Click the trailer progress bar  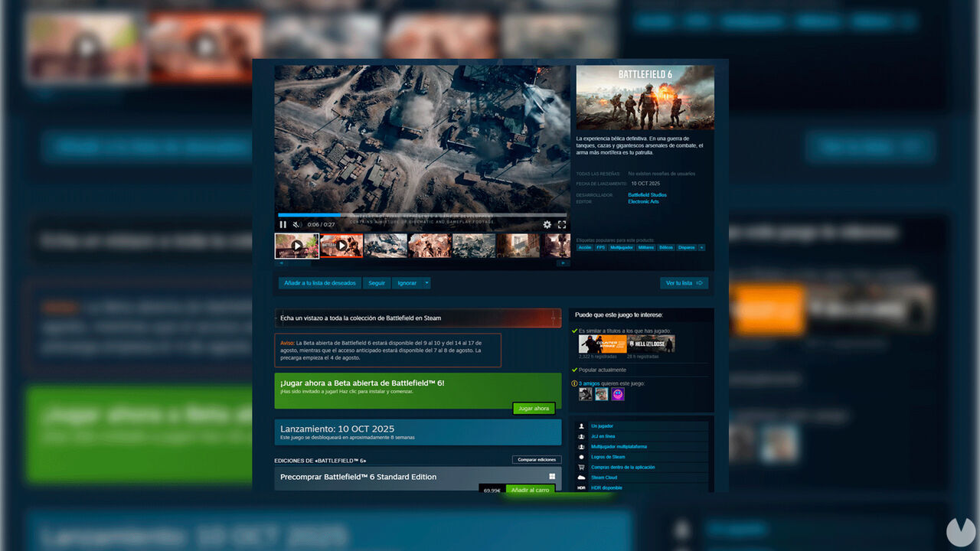pyautogui.click(x=422, y=215)
